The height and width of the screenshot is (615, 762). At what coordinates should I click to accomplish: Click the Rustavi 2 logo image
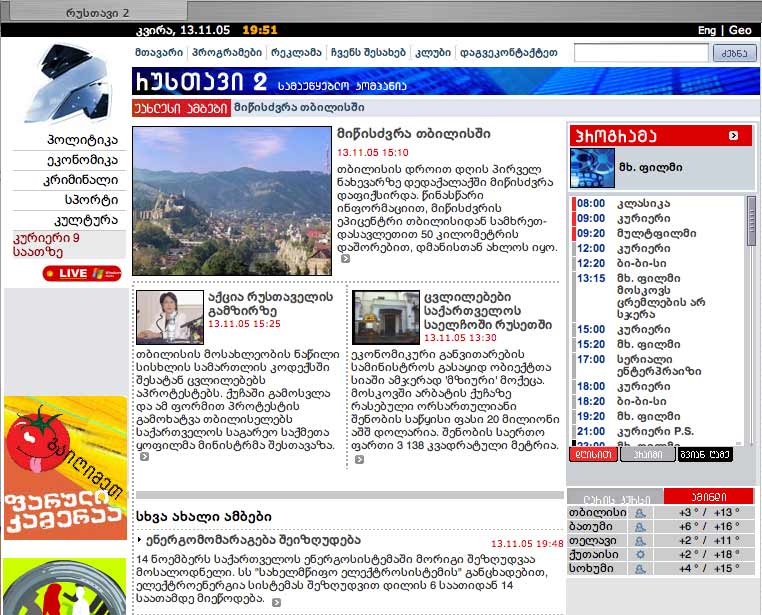pyautogui.click(x=68, y=84)
